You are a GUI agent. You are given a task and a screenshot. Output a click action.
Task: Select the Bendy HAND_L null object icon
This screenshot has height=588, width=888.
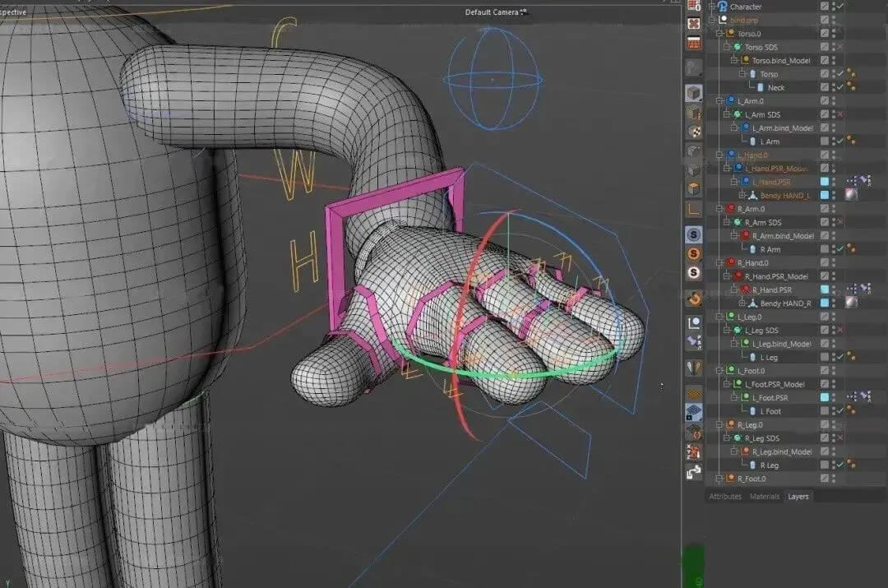click(x=752, y=195)
